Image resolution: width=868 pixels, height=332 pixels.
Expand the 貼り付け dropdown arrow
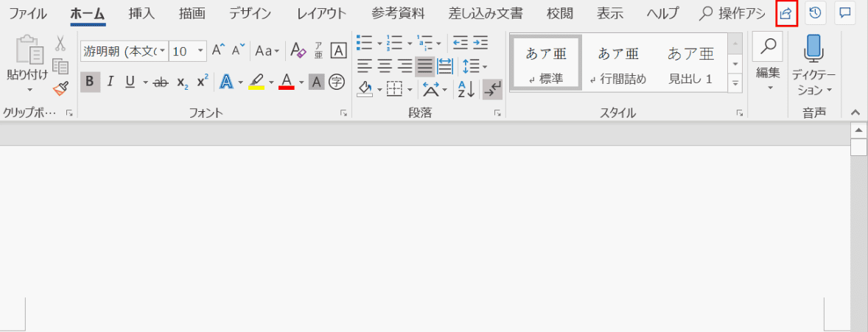[30, 90]
